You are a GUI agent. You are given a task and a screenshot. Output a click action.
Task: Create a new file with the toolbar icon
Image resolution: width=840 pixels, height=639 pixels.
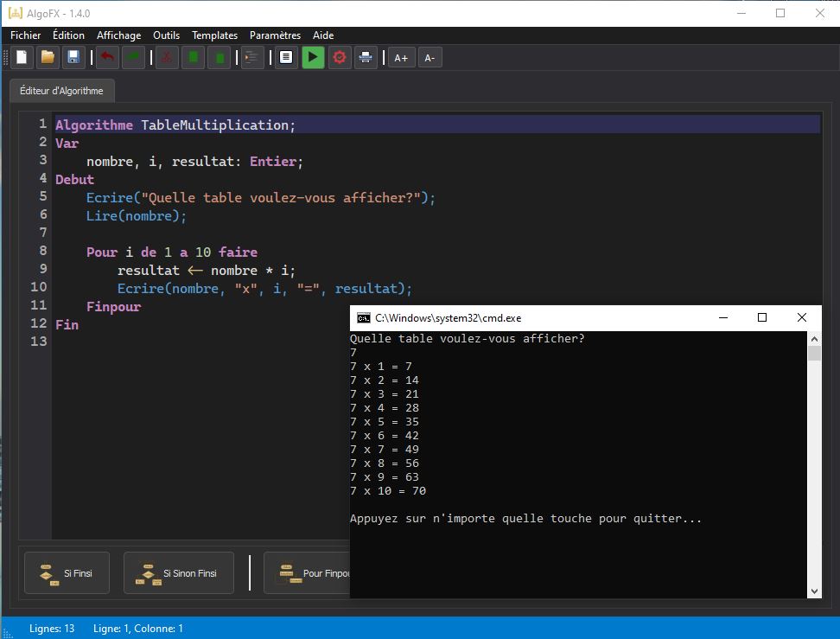[22, 57]
